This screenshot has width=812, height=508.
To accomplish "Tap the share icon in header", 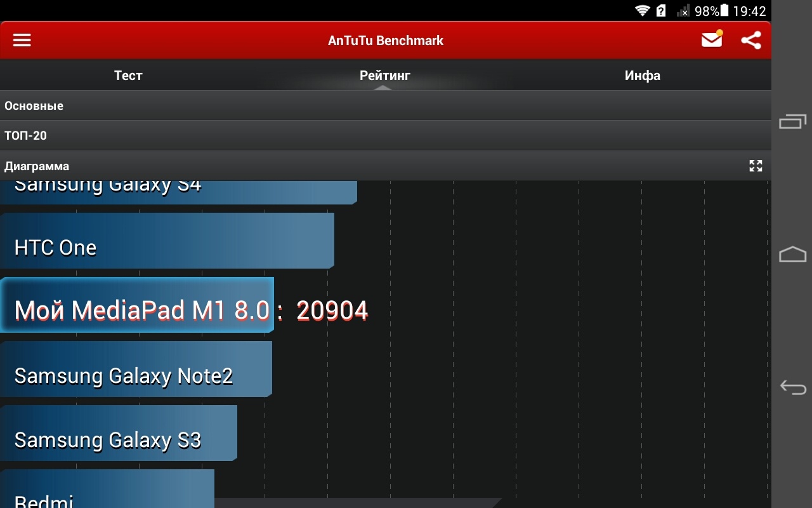I will (751, 40).
